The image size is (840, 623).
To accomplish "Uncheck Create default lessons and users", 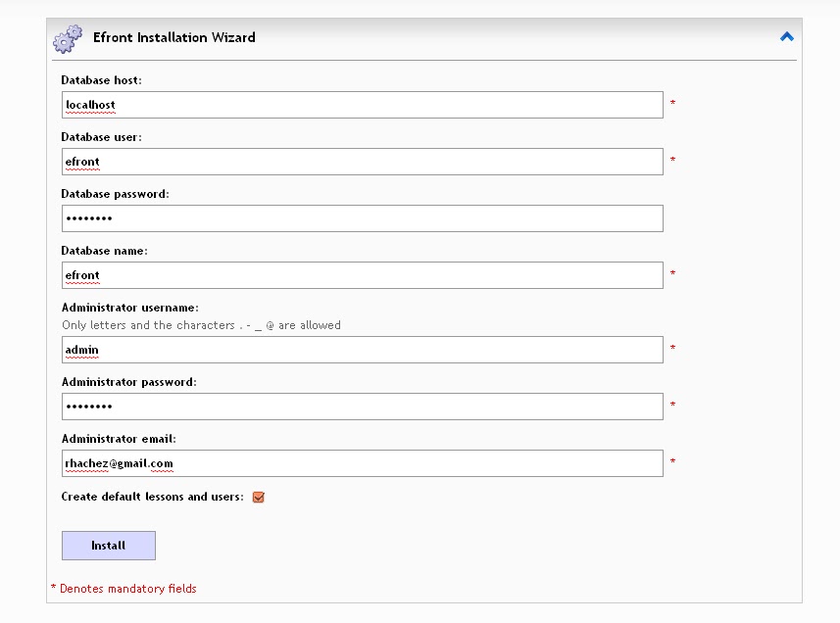I will point(258,498).
